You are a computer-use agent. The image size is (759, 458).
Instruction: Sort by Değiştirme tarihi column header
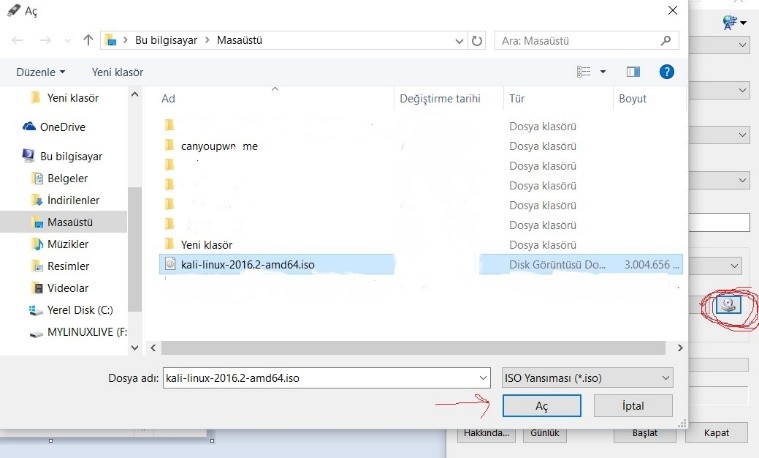(x=440, y=99)
